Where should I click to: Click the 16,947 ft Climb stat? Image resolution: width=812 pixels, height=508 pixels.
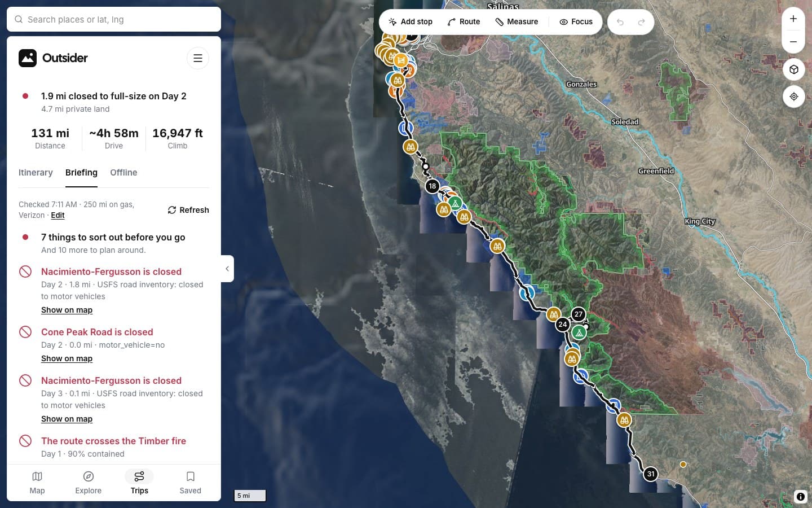[178, 138]
